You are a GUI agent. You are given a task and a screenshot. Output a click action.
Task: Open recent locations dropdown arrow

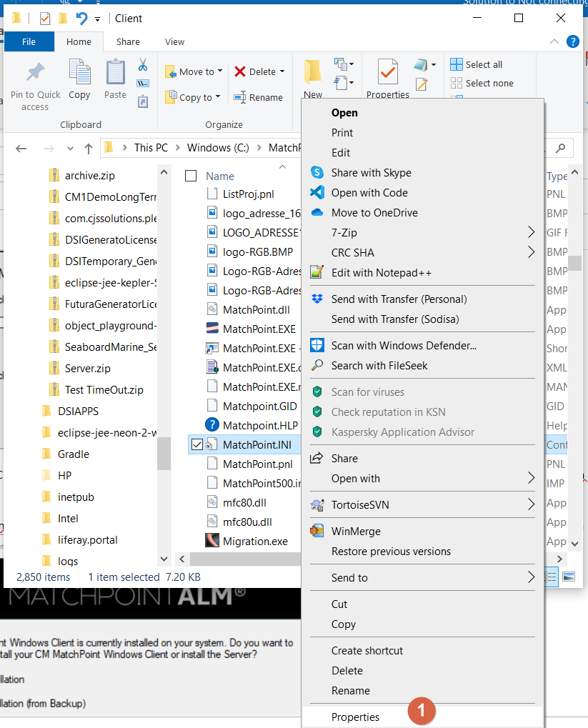[x=70, y=149]
